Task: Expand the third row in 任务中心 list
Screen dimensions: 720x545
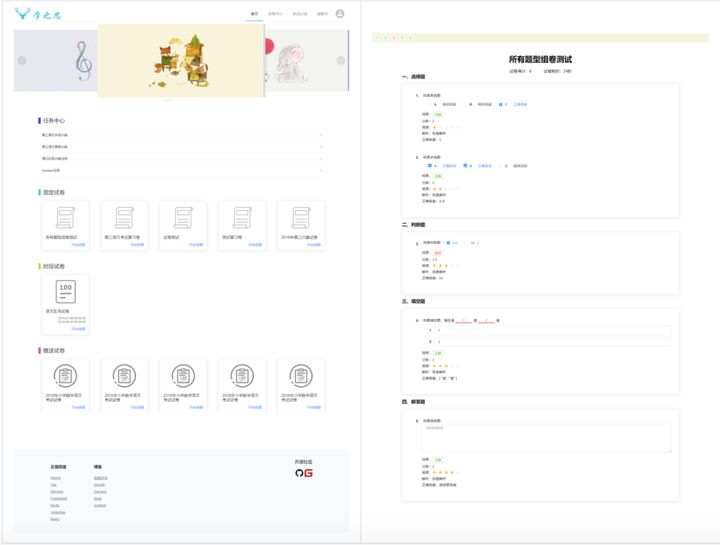Action: (x=181, y=158)
